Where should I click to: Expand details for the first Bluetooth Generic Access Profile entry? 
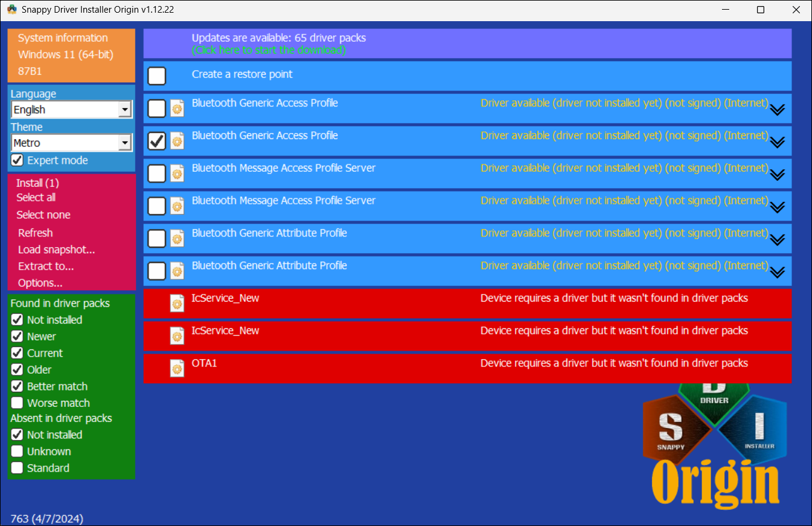(777, 110)
